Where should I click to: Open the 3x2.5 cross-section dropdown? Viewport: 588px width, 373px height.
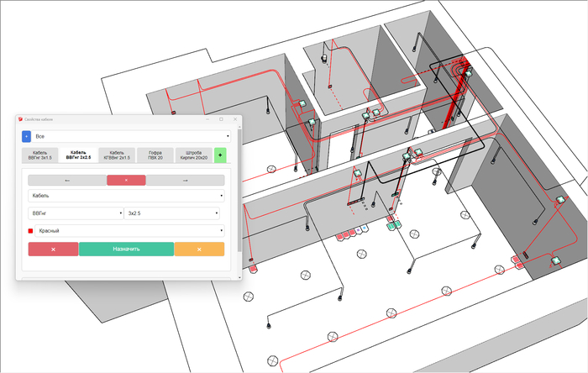pos(175,213)
